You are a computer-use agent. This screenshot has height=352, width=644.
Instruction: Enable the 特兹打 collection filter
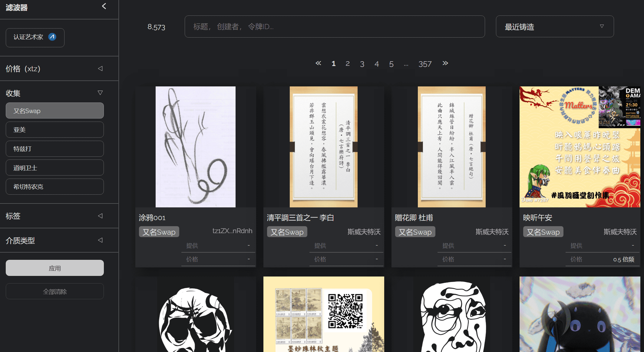point(54,149)
